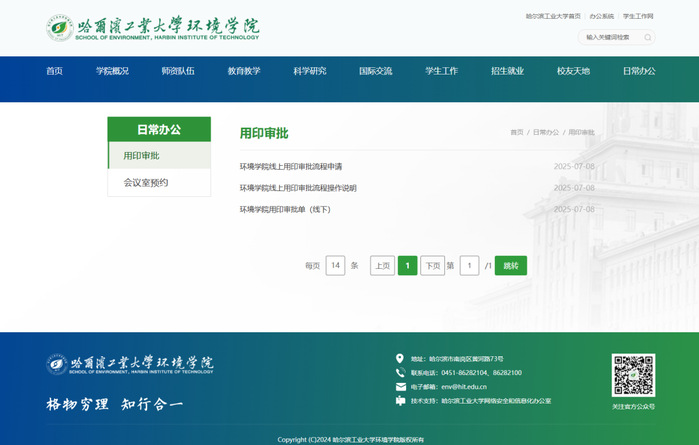Image resolution: width=699 pixels, height=445 pixels.
Task: Expand the 招生就业 navigation menu
Action: (507, 71)
